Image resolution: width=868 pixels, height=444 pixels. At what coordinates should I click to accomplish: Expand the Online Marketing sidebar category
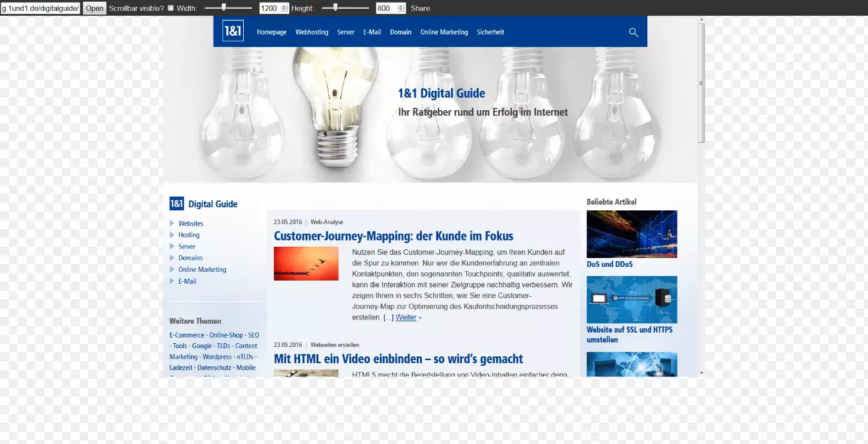tap(202, 270)
